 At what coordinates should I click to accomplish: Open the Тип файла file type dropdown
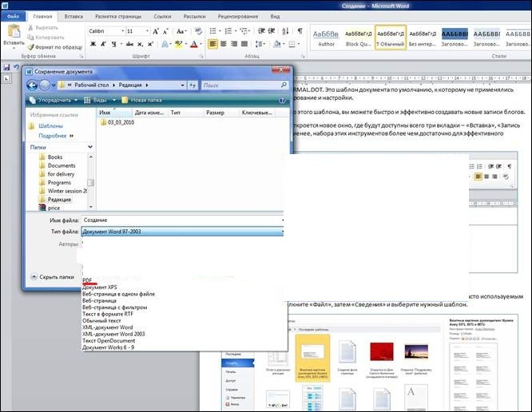183,232
